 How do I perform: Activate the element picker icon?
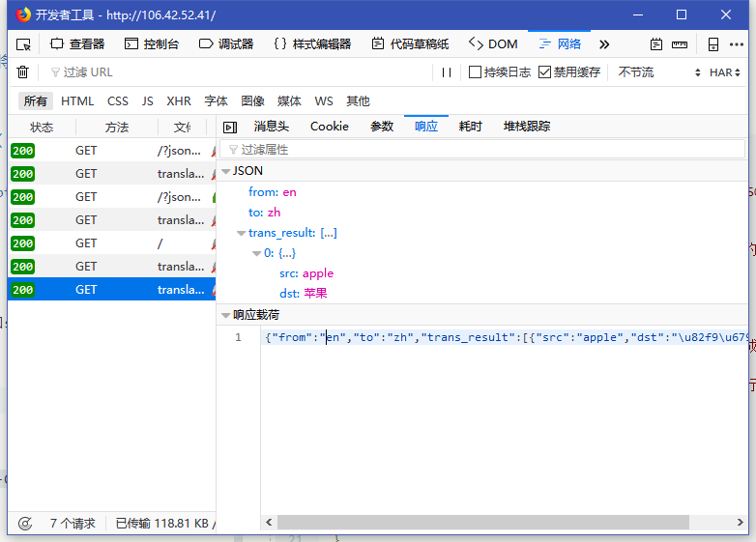click(23, 44)
